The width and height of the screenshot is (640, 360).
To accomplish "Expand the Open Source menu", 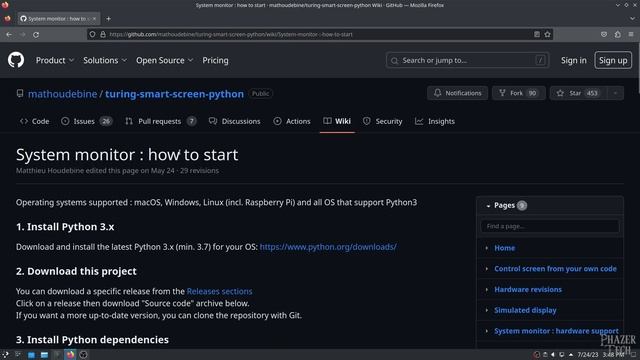I will pyautogui.click(x=164, y=60).
